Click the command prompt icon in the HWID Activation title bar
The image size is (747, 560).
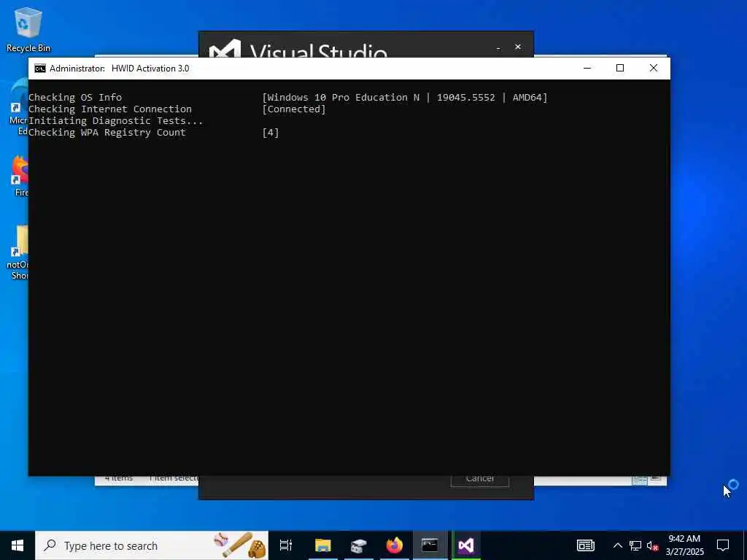click(x=40, y=69)
